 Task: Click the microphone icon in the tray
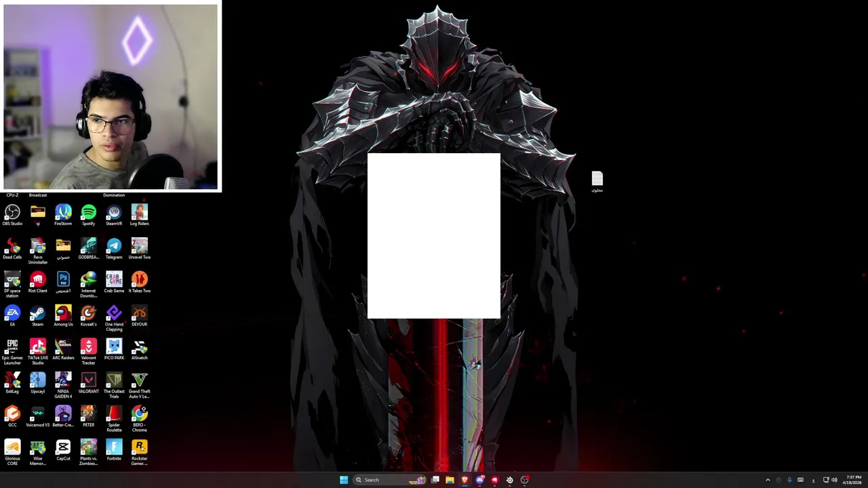click(x=789, y=480)
